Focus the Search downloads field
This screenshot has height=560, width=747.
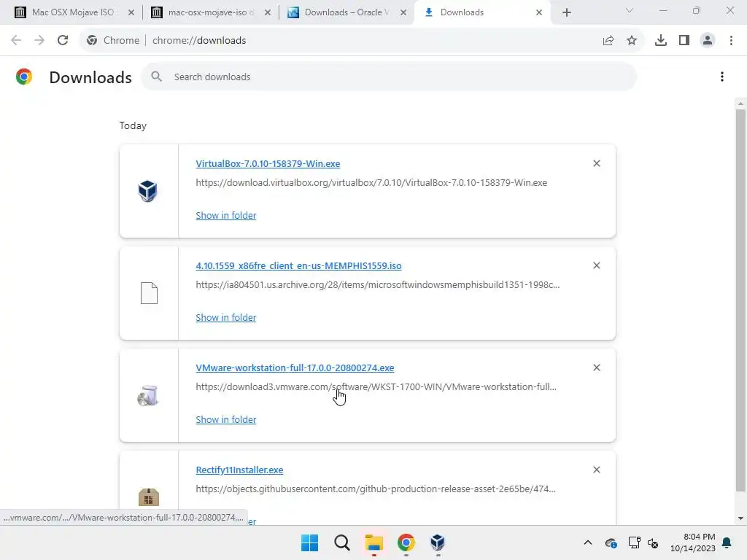(x=389, y=77)
